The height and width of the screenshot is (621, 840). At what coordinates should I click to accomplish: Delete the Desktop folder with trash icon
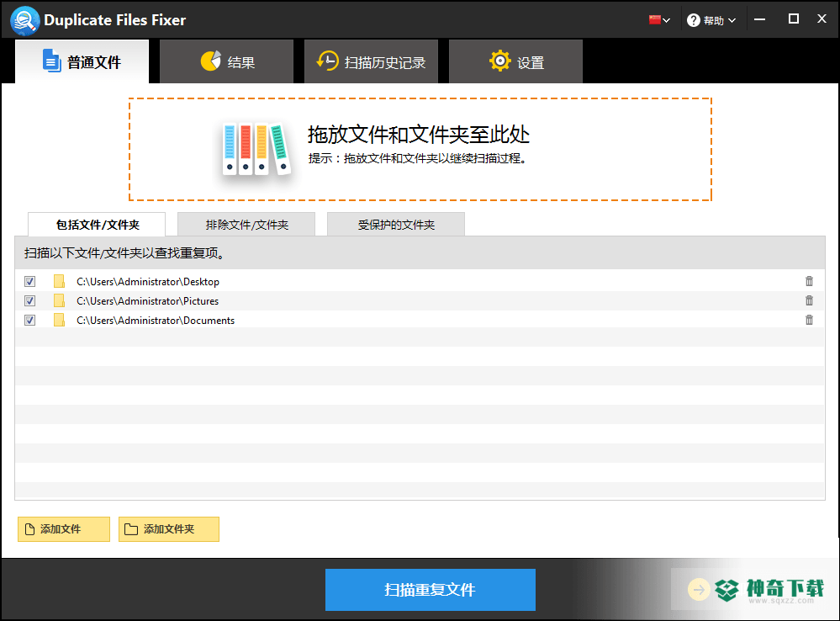[809, 281]
